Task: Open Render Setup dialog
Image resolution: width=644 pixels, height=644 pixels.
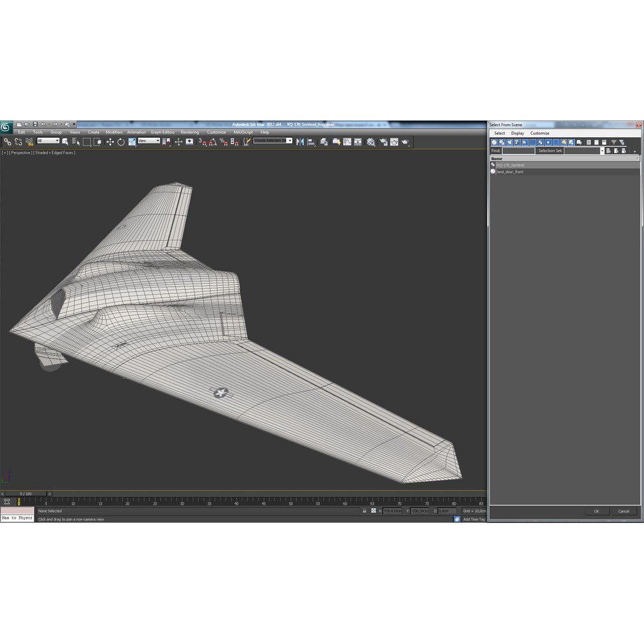Action: pyautogui.click(x=383, y=142)
